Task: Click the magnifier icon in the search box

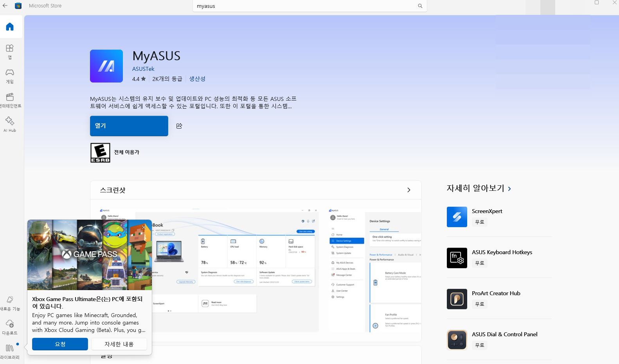Action: coord(420,6)
